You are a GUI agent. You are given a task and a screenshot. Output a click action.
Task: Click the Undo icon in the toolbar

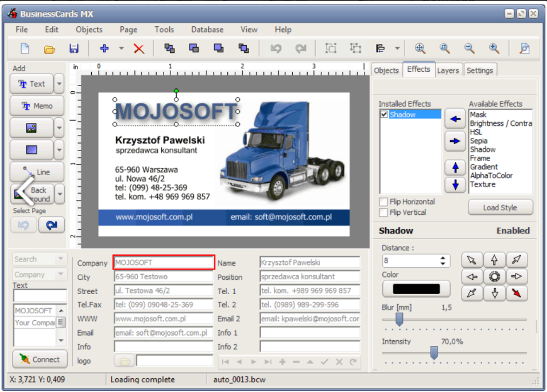275,48
